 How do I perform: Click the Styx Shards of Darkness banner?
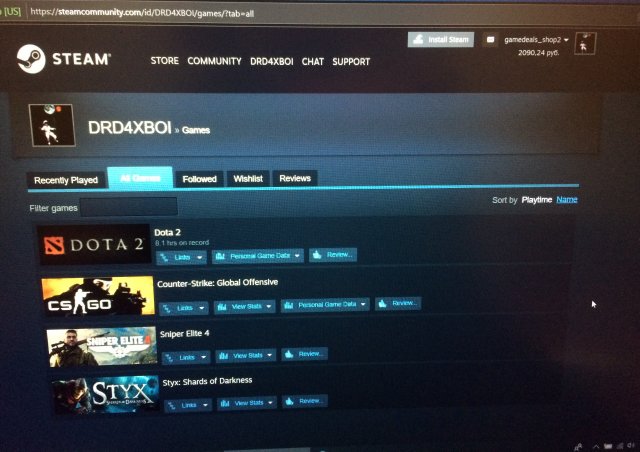point(106,394)
